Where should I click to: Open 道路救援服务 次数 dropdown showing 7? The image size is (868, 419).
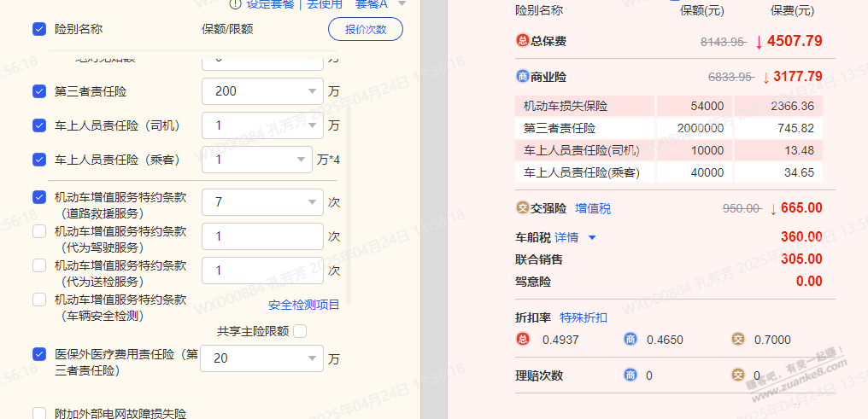click(262, 202)
